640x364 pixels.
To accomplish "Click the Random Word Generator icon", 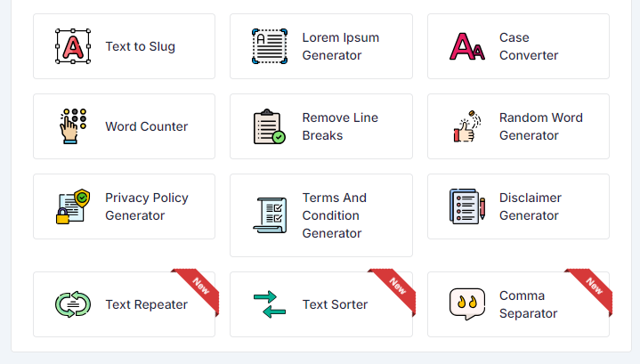I will click(467, 126).
